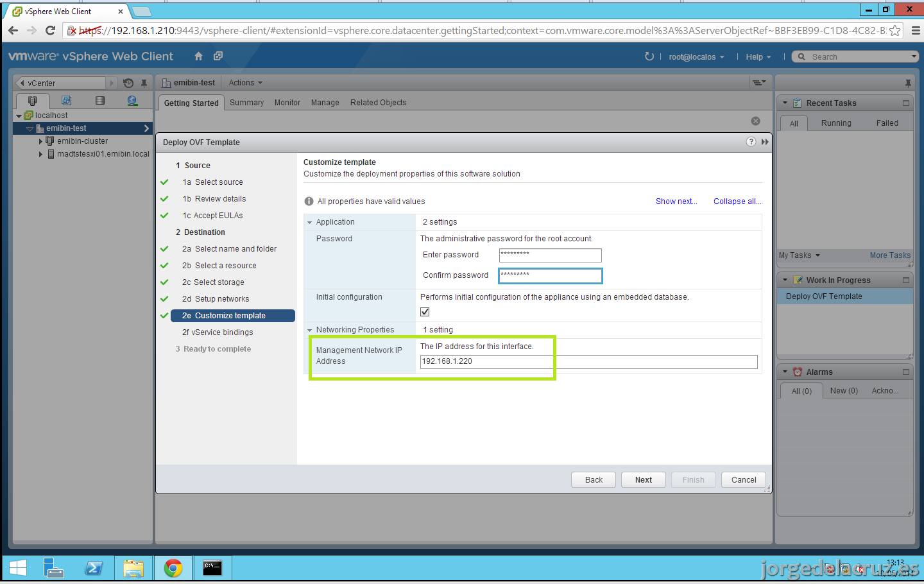Open the Search options dropdown arrow

coord(914,56)
